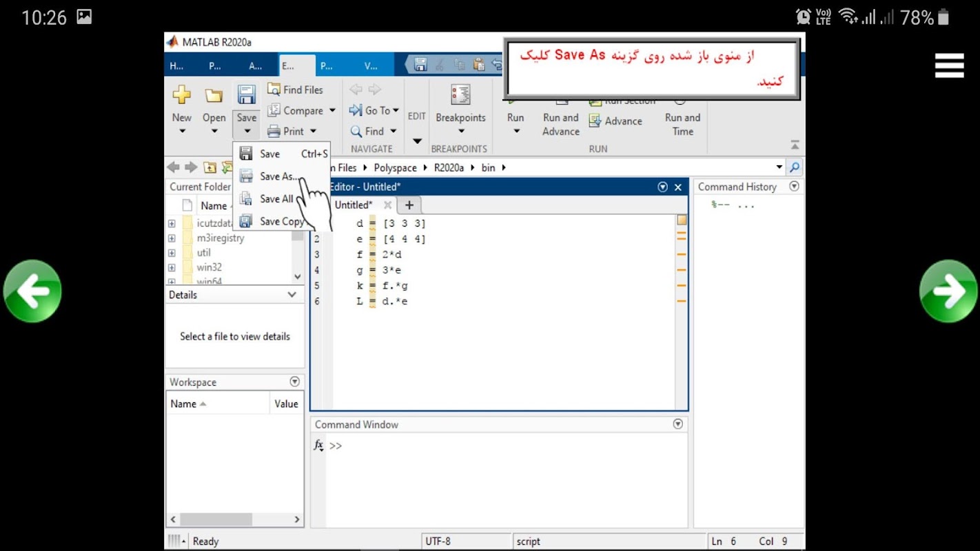Open the hamburger menu at top right

tap(949, 66)
